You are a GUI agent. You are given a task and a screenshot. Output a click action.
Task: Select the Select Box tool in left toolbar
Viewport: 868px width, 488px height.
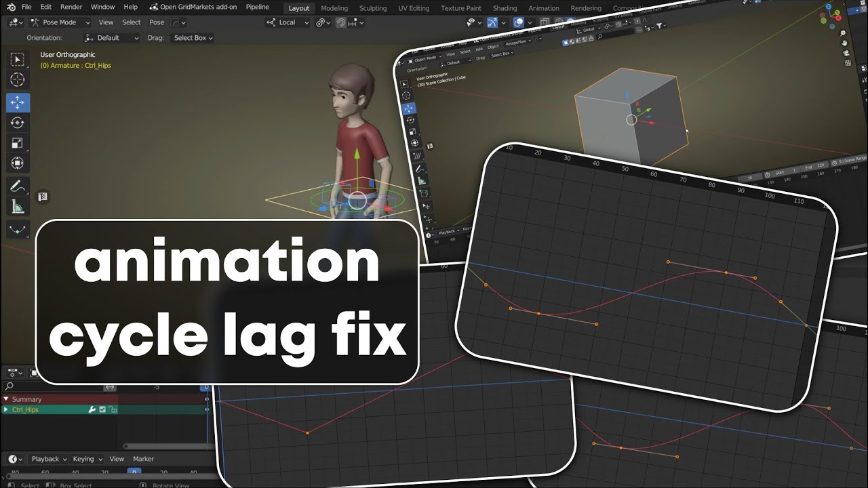click(18, 60)
